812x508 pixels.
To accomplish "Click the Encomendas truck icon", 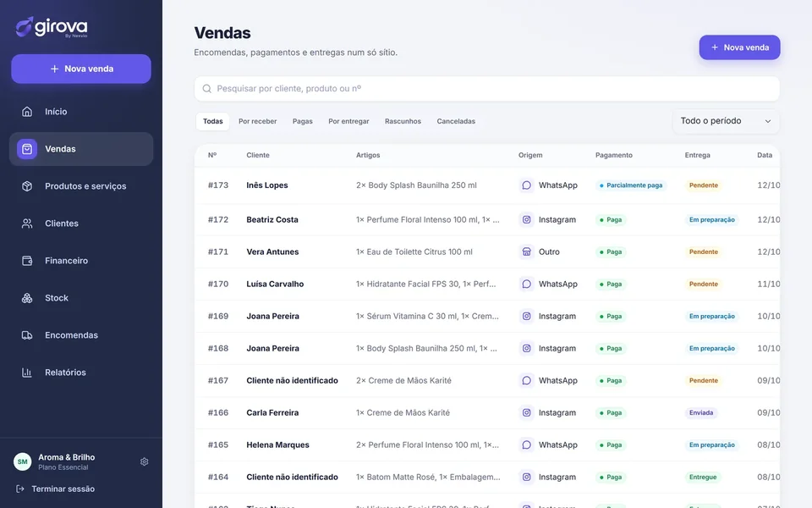I will [x=27, y=335].
